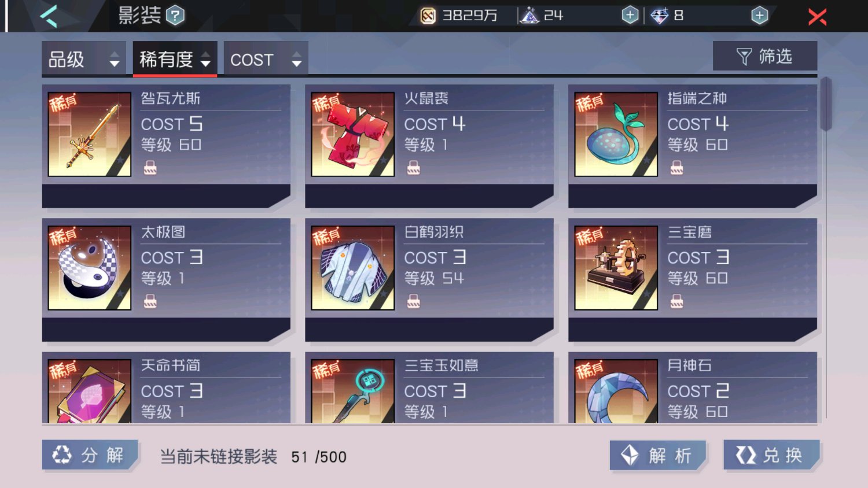Screen dimensions: 868x488
Task: Add more gold with the first plus icon
Action: pyautogui.click(x=630, y=15)
